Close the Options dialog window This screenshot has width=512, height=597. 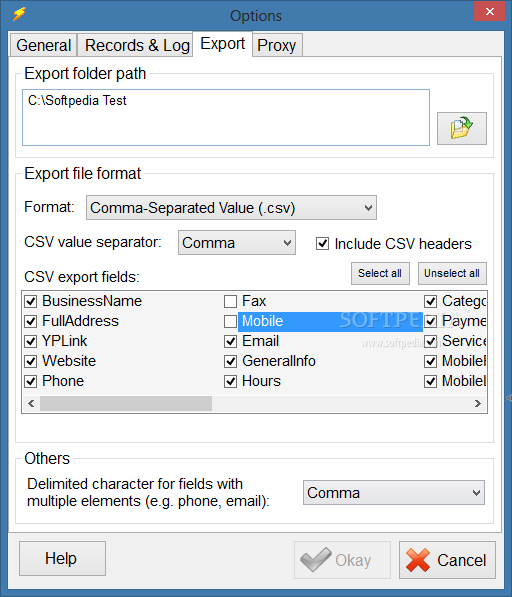pyautogui.click(x=490, y=11)
